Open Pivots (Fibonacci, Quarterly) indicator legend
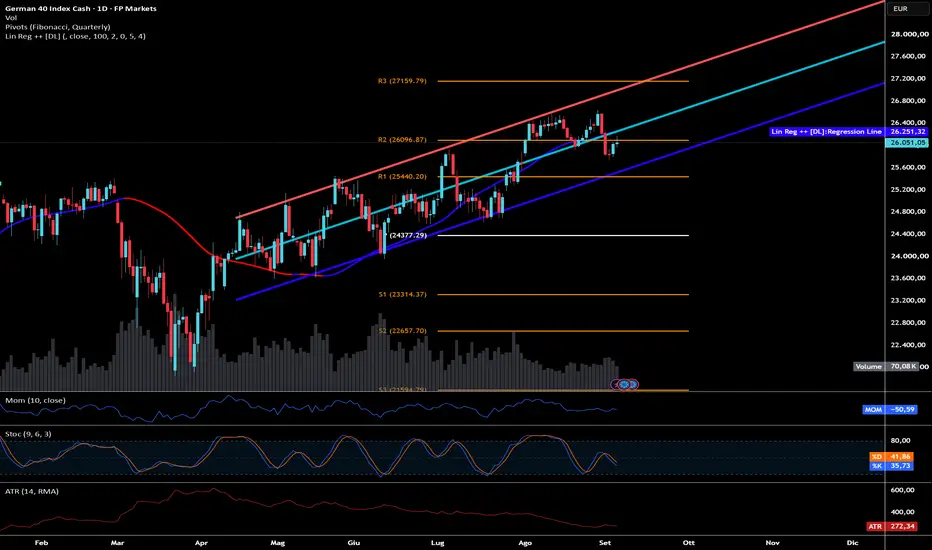Screen dimensions: 932x550 (x=58, y=27)
